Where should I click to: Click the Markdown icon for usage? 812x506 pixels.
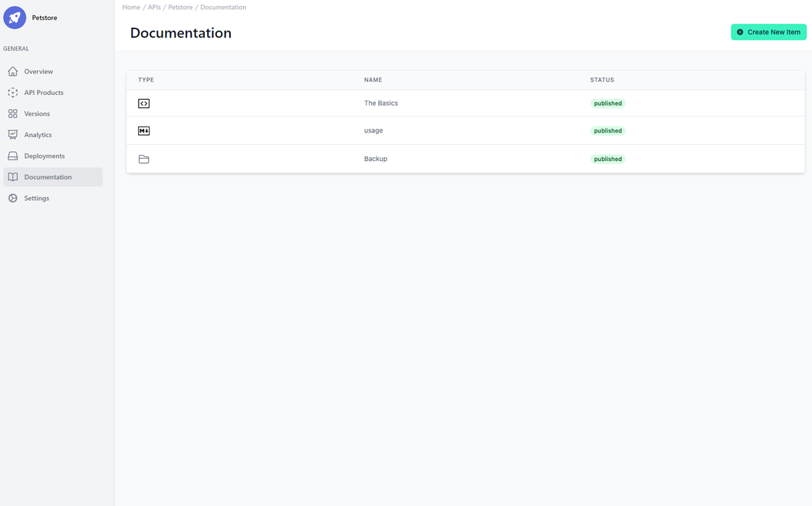(143, 130)
